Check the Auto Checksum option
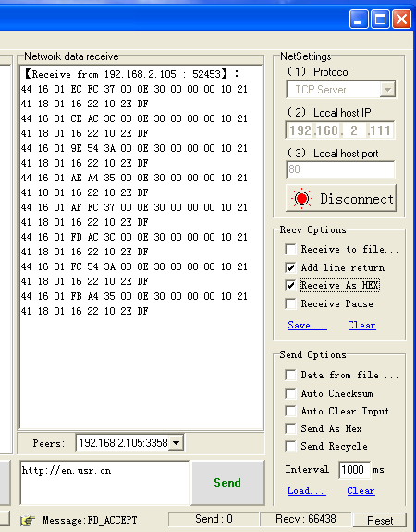 coord(290,393)
